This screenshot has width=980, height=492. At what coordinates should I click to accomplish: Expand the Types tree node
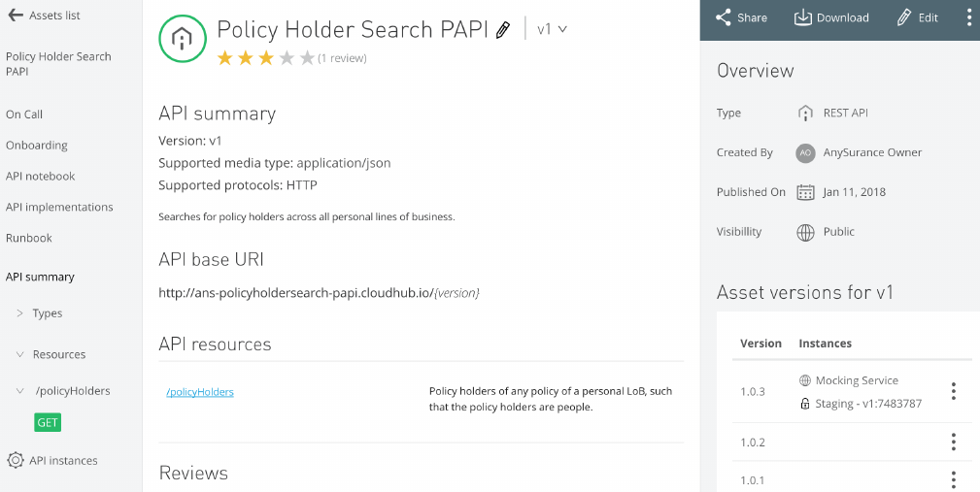pyautogui.click(x=20, y=313)
